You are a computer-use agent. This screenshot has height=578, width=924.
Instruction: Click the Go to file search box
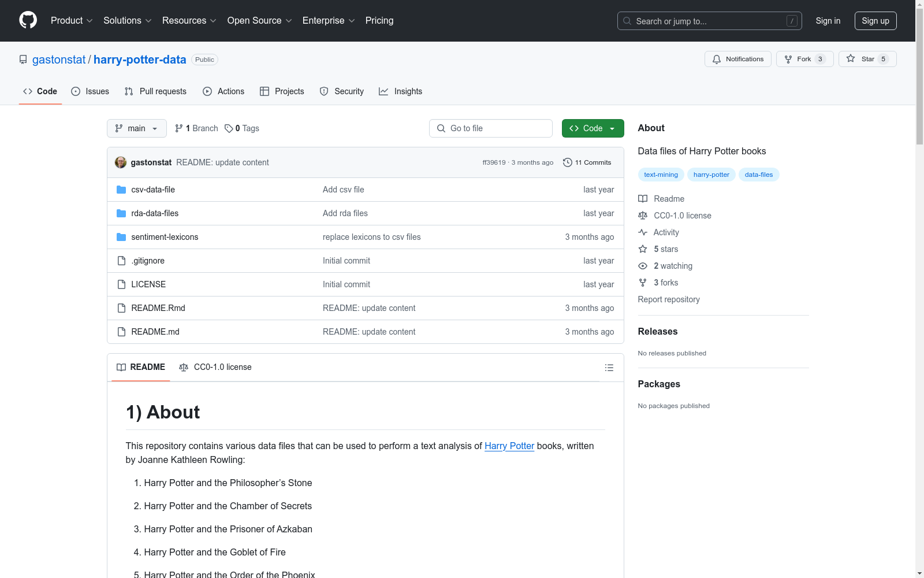click(x=491, y=128)
